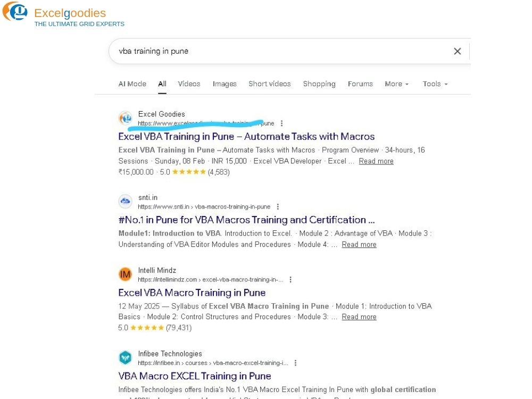
Task: Open three-dot menu for snti.in result
Action: 278,207
